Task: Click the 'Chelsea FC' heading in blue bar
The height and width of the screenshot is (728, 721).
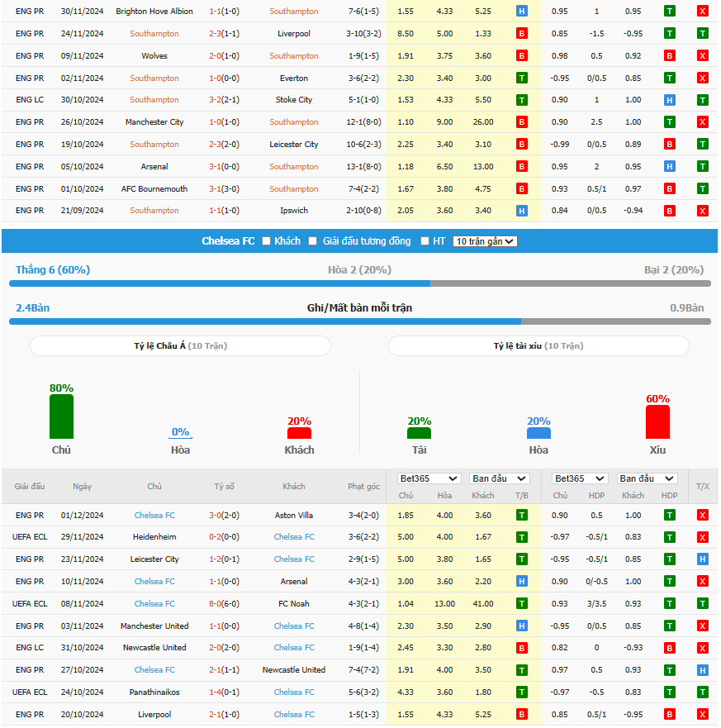Action: pyautogui.click(x=228, y=241)
